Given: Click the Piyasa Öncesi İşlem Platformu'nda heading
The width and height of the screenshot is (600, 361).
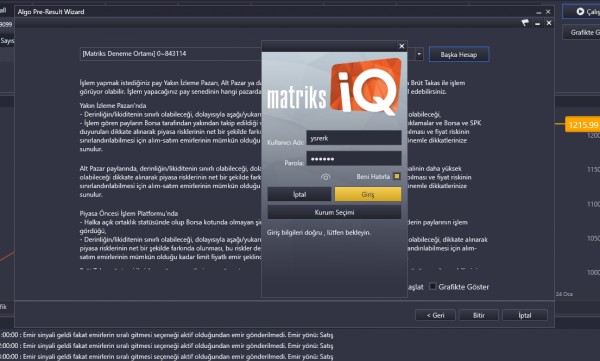Looking at the screenshot, I should tap(129, 213).
